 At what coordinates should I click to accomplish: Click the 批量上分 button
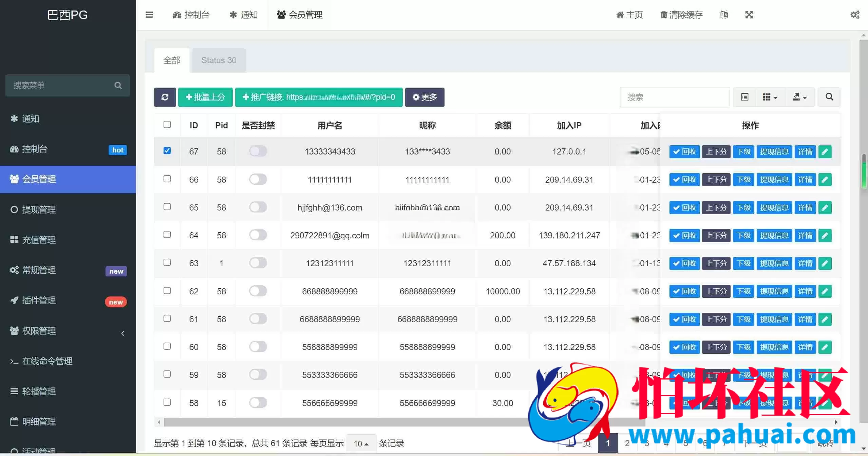click(205, 97)
